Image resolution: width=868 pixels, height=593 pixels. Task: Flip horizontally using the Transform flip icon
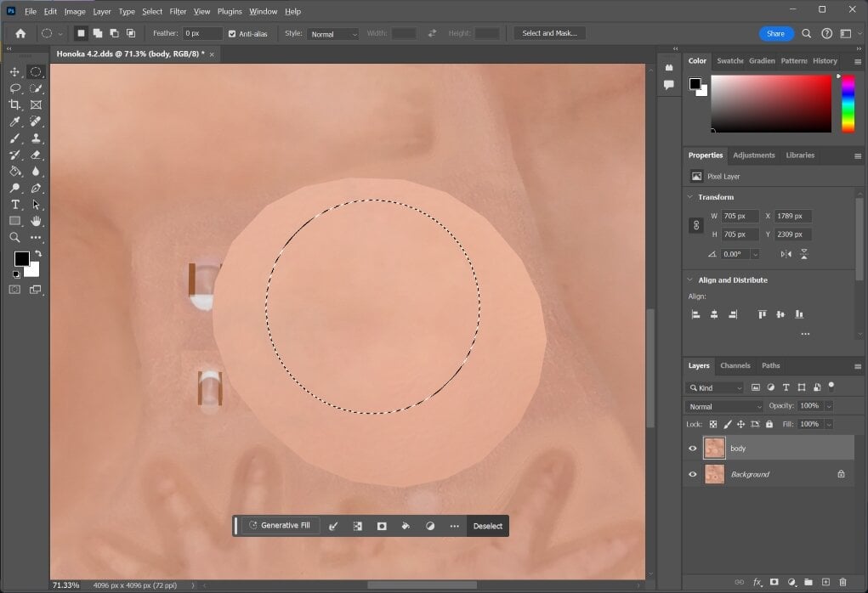point(786,255)
